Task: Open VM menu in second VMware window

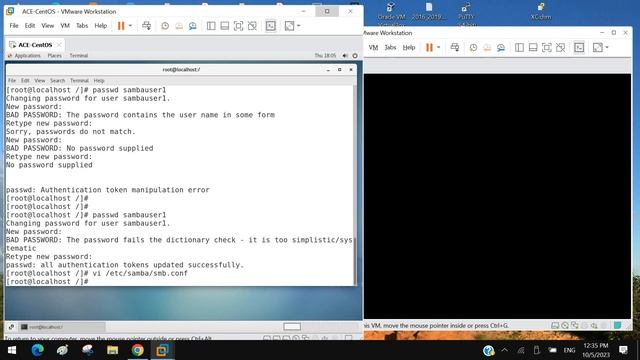Action: tap(373, 47)
